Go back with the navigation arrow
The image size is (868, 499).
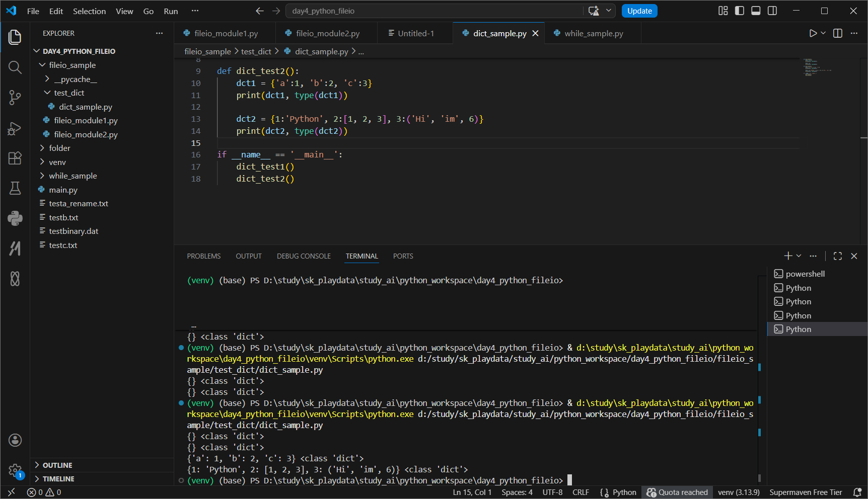[x=259, y=11]
